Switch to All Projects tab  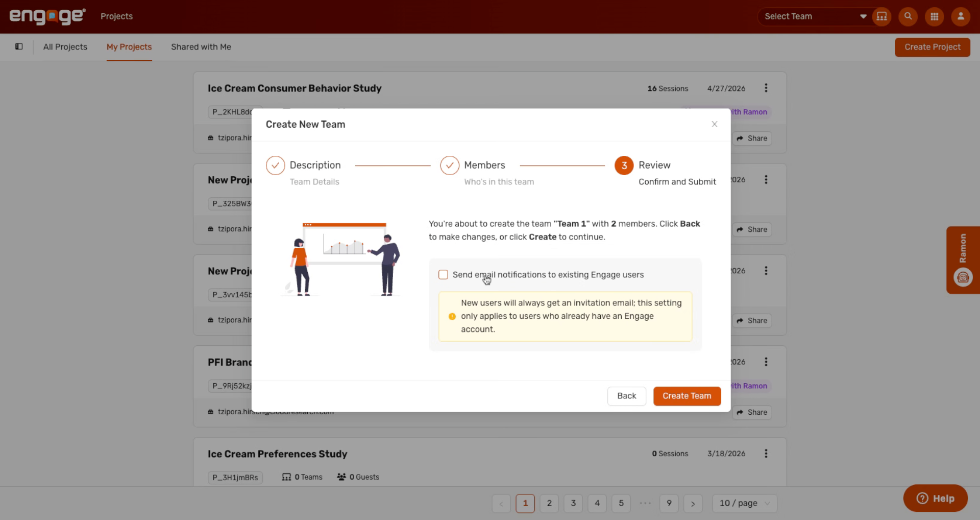tap(65, 47)
